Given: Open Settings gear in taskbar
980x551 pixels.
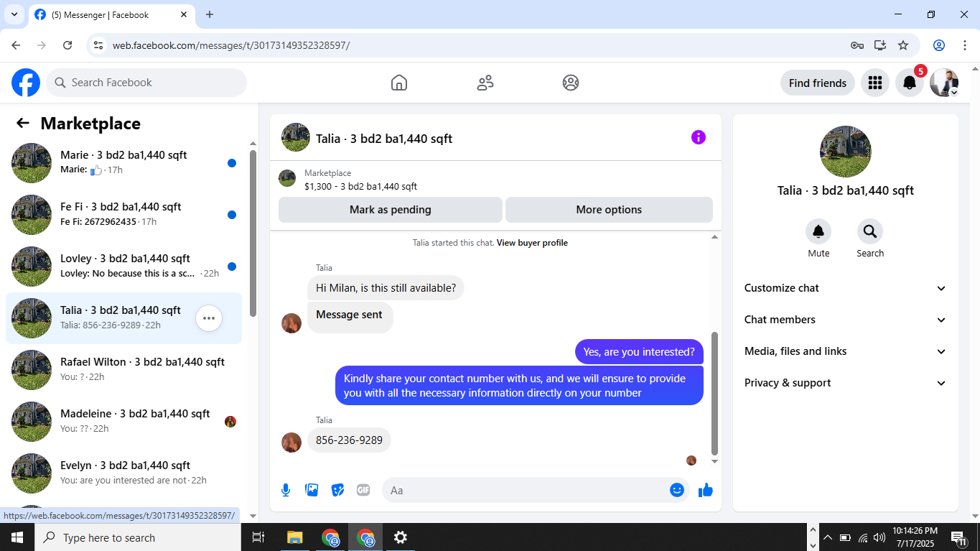Looking at the screenshot, I should [401, 537].
